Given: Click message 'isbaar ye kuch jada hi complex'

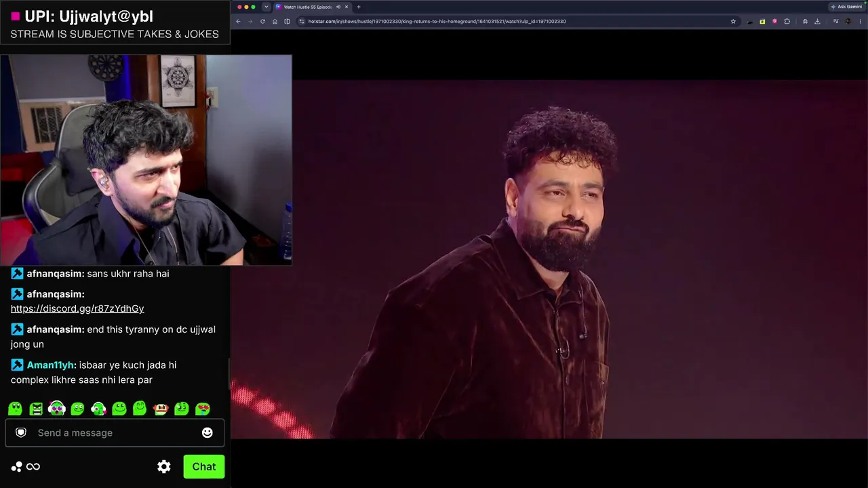Looking at the screenshot, I should tap(94, 372).
